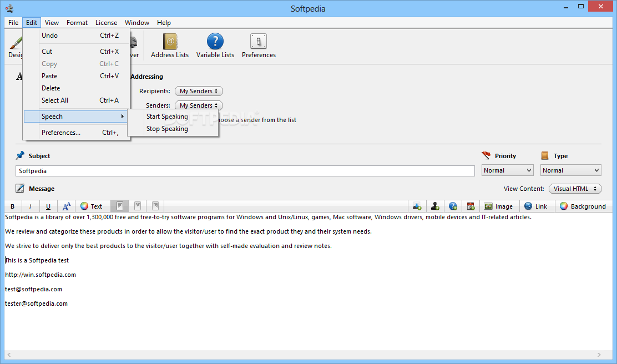Click 'This is a Softpedia test' line
Image resolution: width=617 pixels, height=364 pixels.
click(x=37, y=260)
